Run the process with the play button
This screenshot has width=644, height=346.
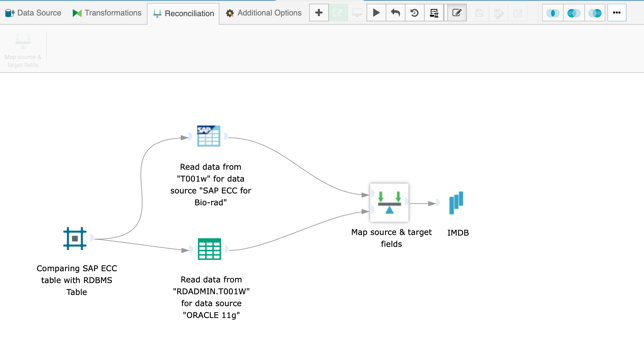pos(376,13)
